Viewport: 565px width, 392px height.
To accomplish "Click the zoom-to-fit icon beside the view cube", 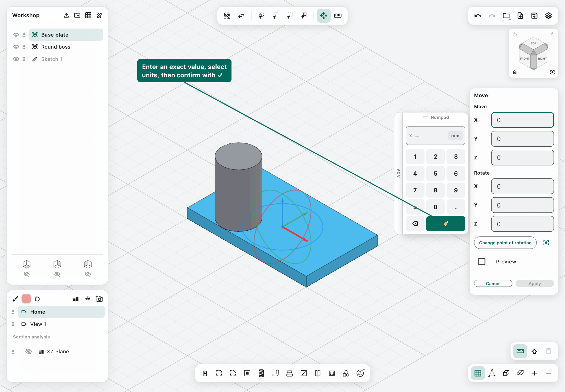I will coord(552,72).
